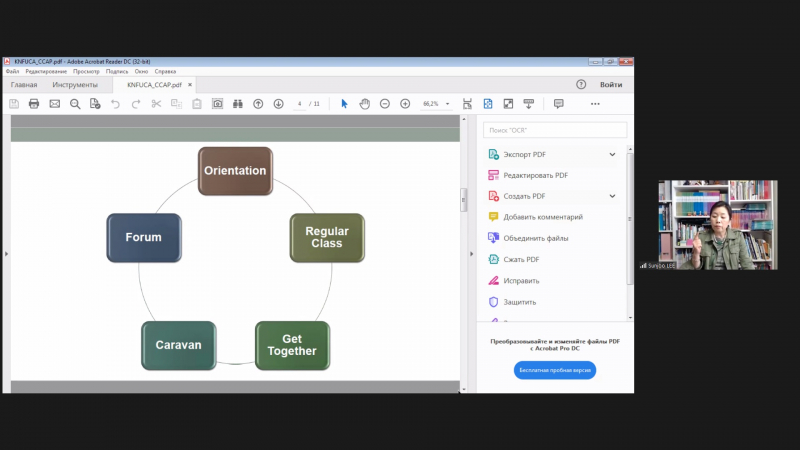
Task: Open the Просмотр menu
Action: coord(86,72)
